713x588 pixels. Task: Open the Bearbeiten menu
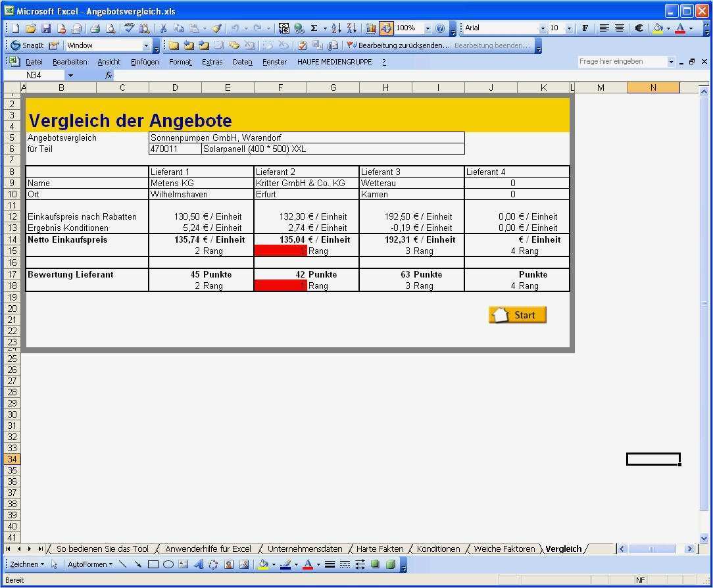point(70,62)
